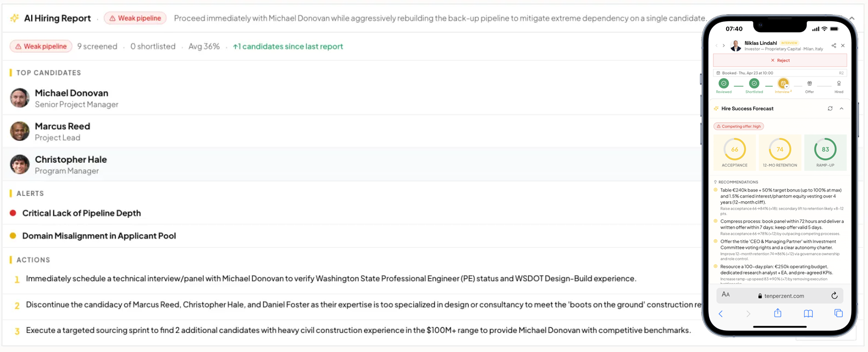Reject candidate Niklas Lindahl
The image size is (868, 352).
click(780, 61)
